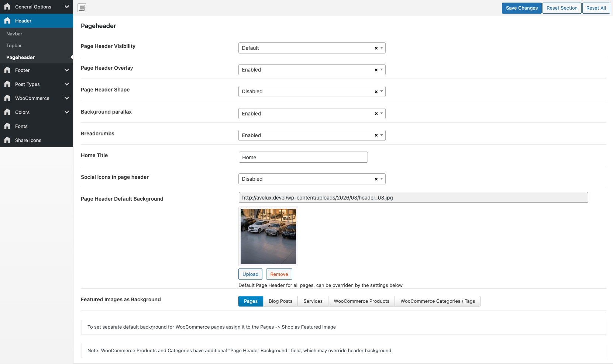Click the expand-all-sections icon at top left

click(82, 8)
